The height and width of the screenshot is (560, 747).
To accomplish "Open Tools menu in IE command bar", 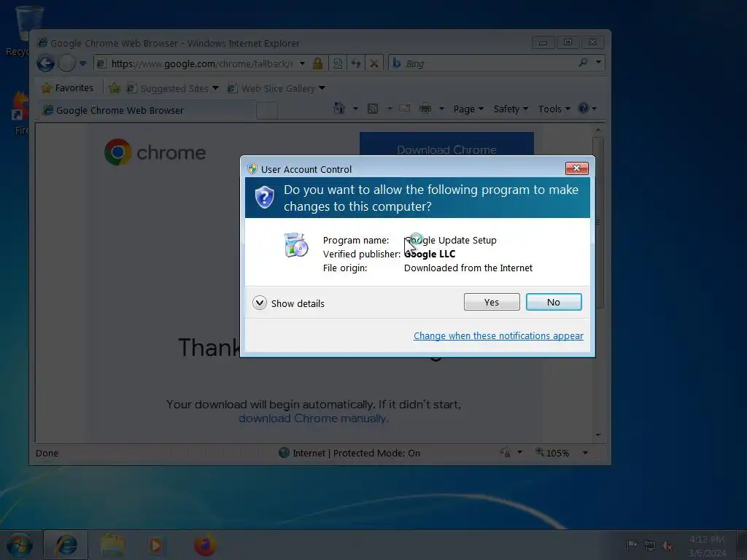I will [x=554, y=109].
